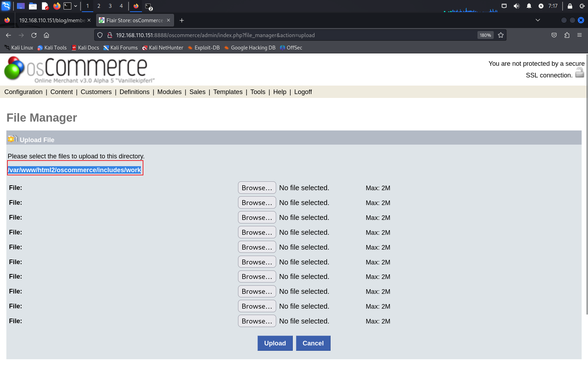The image size is (588, 367).
Task: Click the Cancel button
Action: (x=313, y=343)
